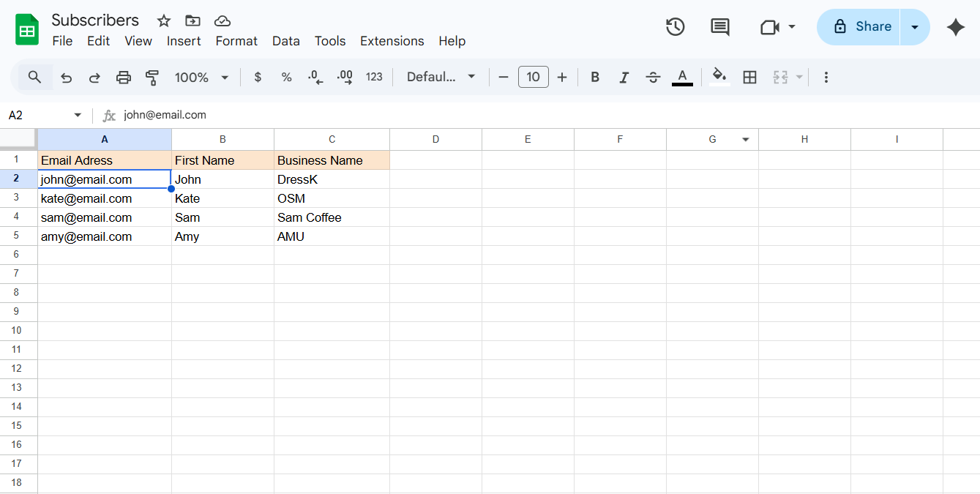Image resolution: width=980 pixels, height=494 pixels.
Task: Toggle bold formatting
Action: 594,77
